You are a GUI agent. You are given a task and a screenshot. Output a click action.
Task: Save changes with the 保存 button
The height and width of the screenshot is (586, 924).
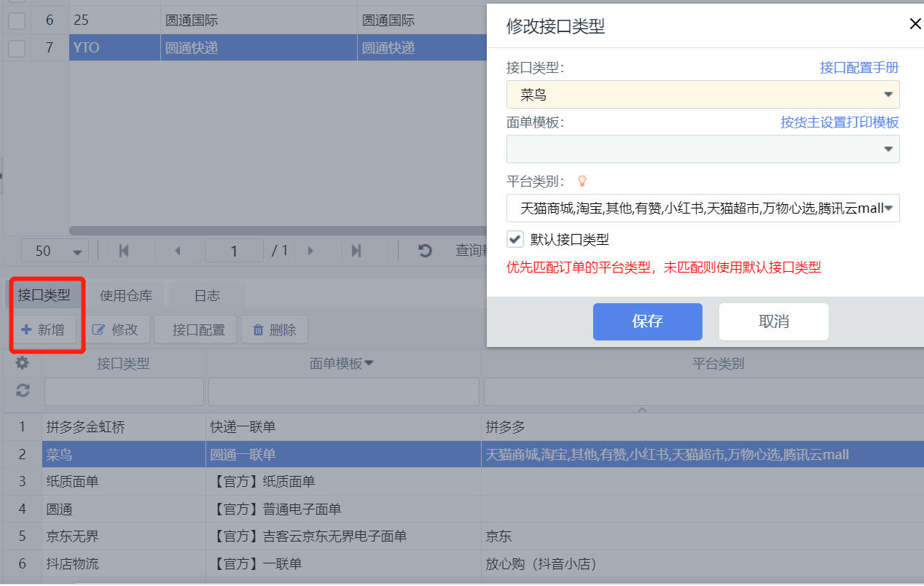[647, 321]
